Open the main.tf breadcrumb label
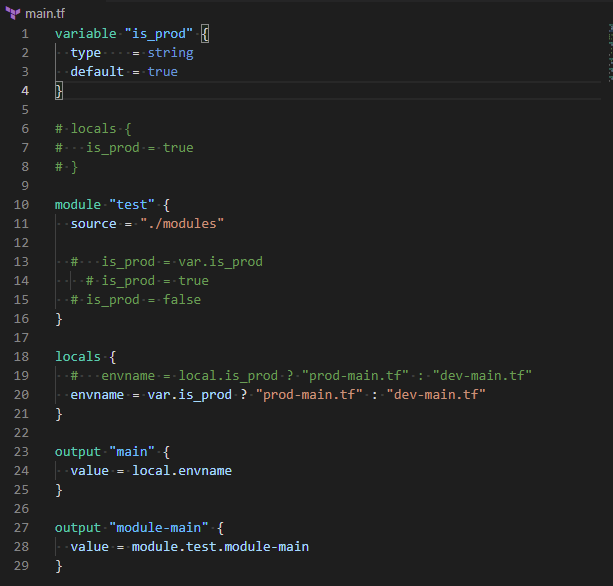The image size is (613, 586). point(45,14)
